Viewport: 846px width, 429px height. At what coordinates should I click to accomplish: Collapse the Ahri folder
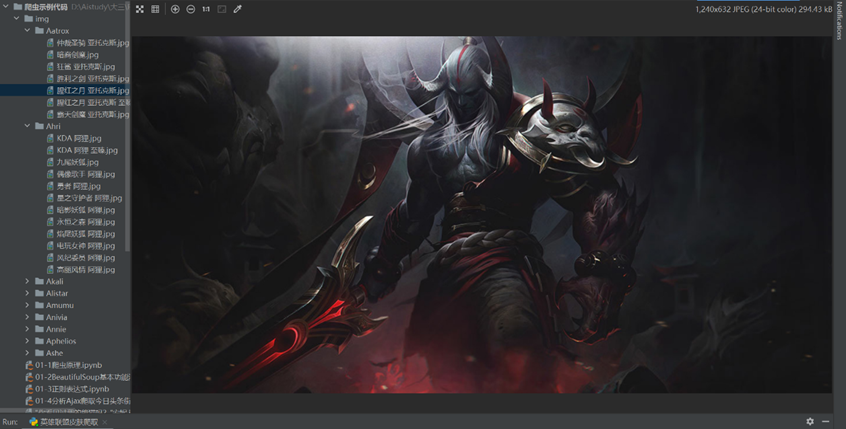(x=28, y=126)
